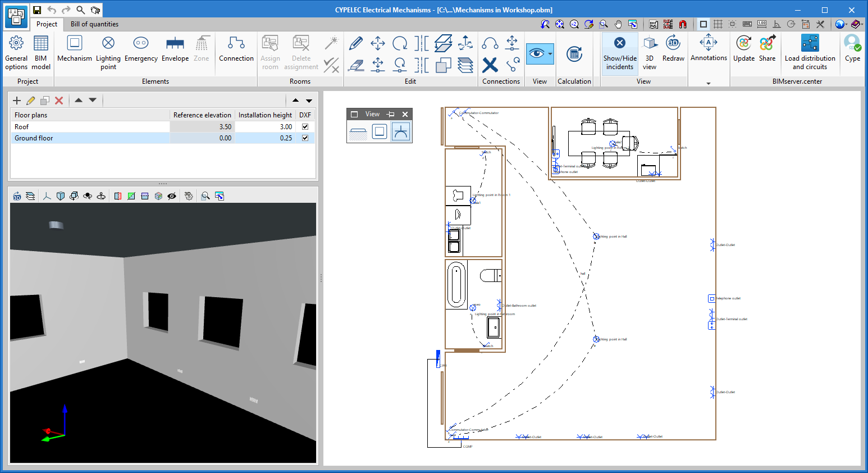Toggle Show/Hide incidents

pyautogui.click(x=620, y=52)
